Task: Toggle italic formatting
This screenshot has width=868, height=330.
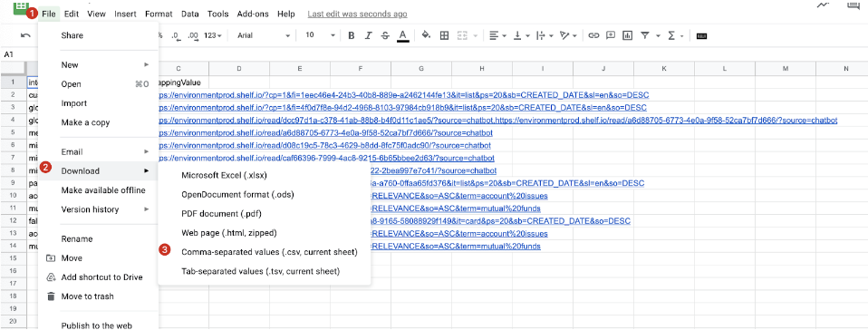Action: coord(368,35)
